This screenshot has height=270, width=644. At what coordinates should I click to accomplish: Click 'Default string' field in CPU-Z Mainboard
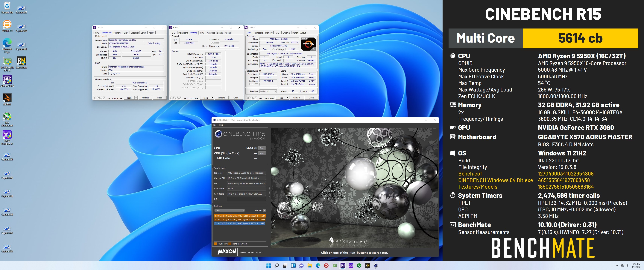(154, 43)
